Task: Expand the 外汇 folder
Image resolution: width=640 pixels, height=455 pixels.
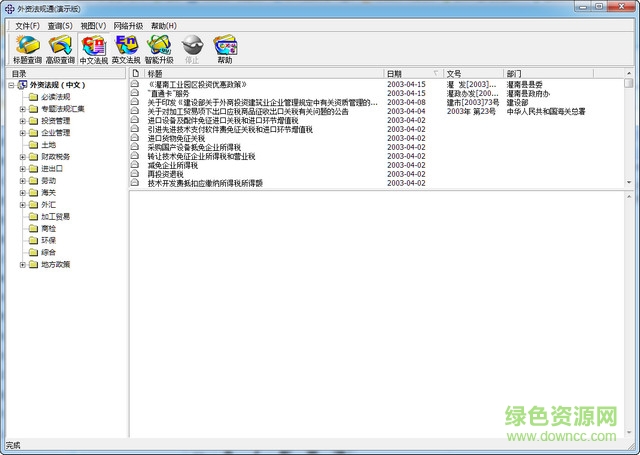Action: click(23, 205)
